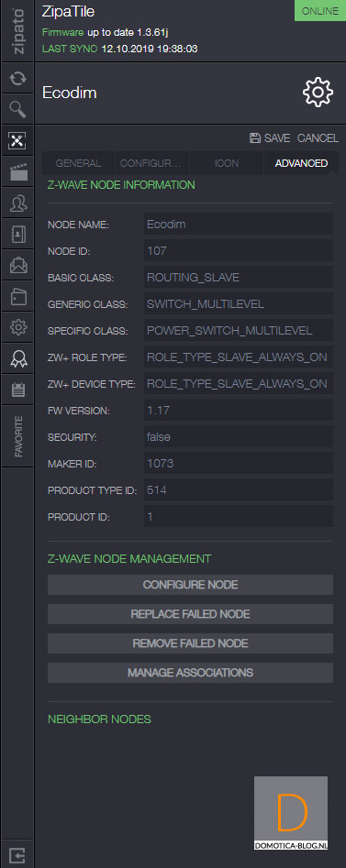This screenshot has height=868, width=346.
Task: Open the contacts address book icon
Action: coord(17,235)
